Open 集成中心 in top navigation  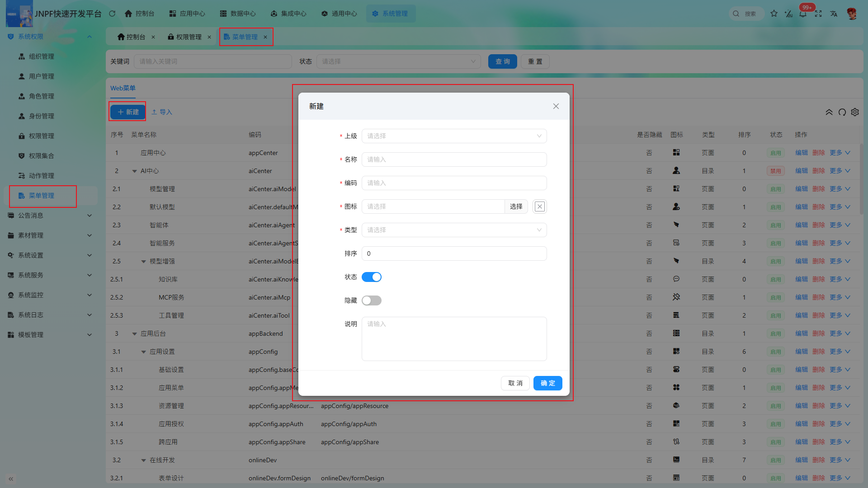pos(288,14)
